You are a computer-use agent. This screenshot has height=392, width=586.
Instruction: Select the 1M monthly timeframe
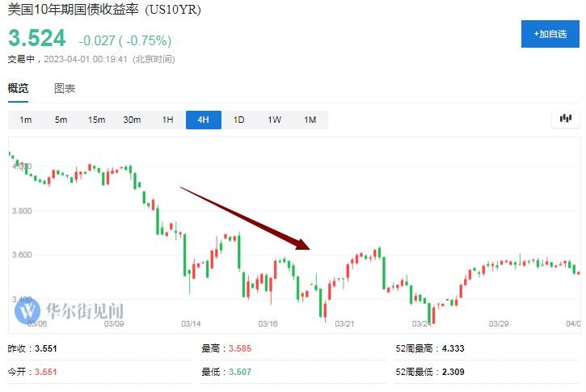tap(310, 120)
